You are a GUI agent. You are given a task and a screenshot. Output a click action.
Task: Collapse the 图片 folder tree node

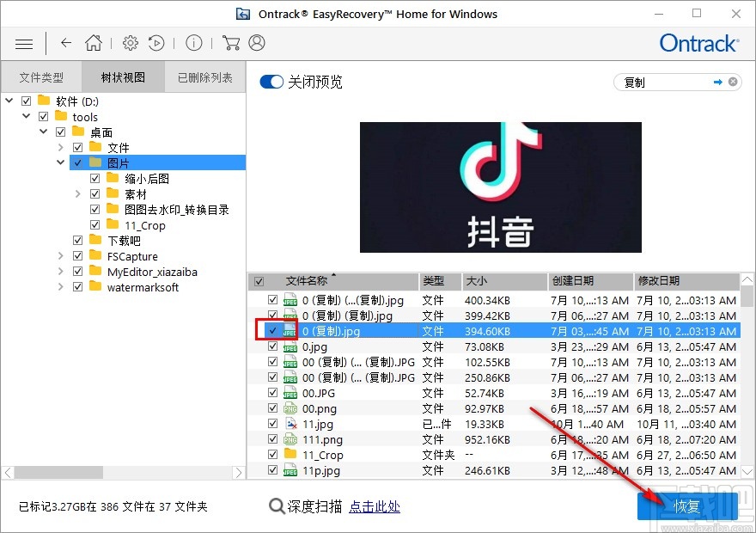coord(61,162)
